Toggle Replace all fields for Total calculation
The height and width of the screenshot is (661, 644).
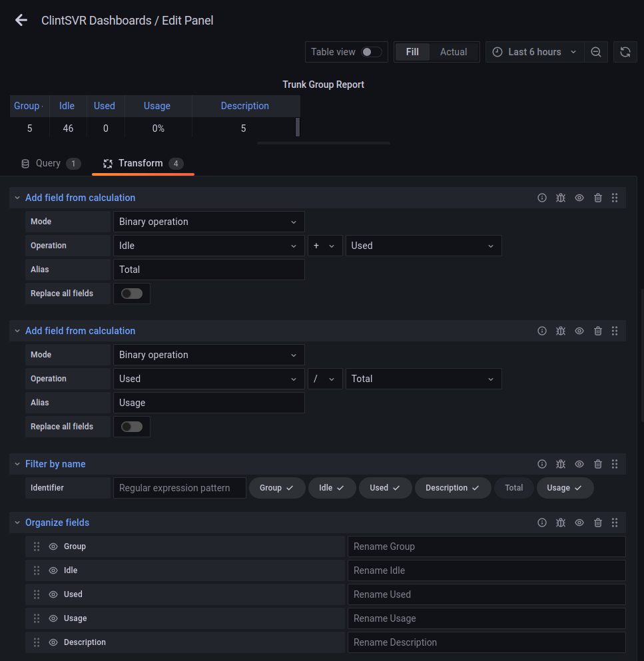[x=132, y=294]
